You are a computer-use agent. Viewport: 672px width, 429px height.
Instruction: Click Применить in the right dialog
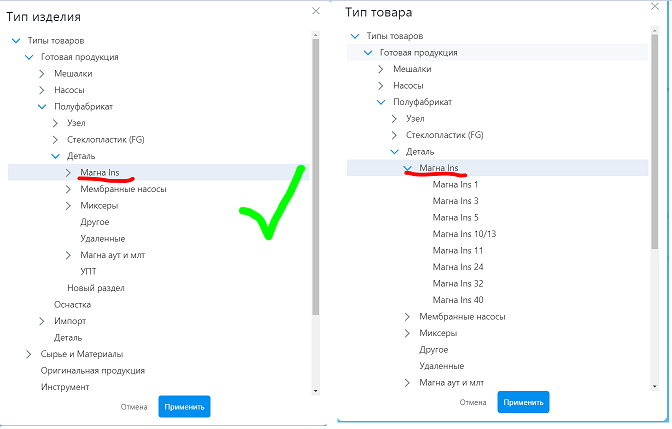pyautogui.click(x=523, y=402)
